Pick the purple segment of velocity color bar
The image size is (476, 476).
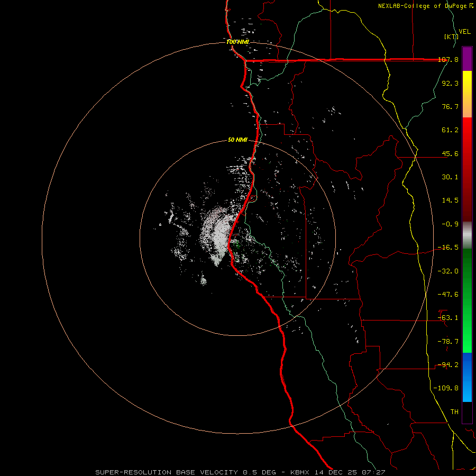click(467, 59)
